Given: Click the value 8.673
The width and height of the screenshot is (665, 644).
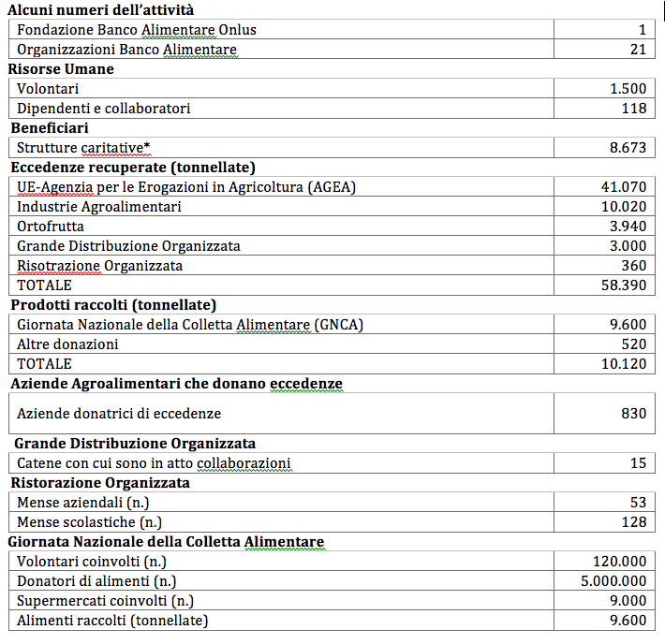Looking at the screenshot, I should (x=628, y=148).
